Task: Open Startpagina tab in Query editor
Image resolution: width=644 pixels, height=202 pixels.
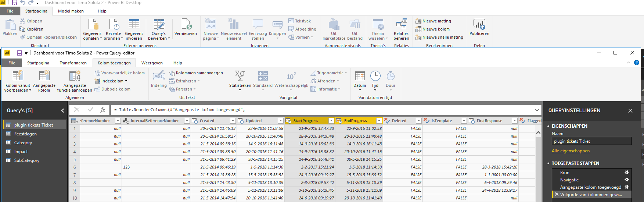Action: click(x=38, y=63)
